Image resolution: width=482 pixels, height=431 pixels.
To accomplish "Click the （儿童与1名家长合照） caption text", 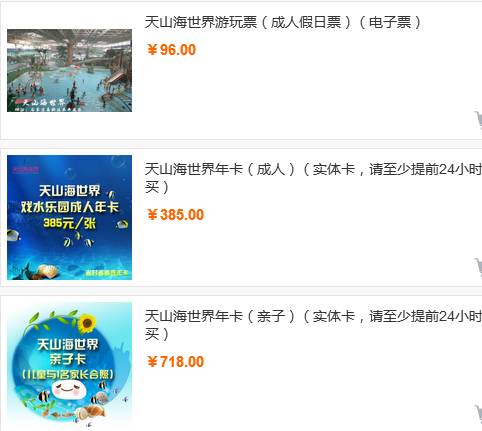I will coord(68,374).
